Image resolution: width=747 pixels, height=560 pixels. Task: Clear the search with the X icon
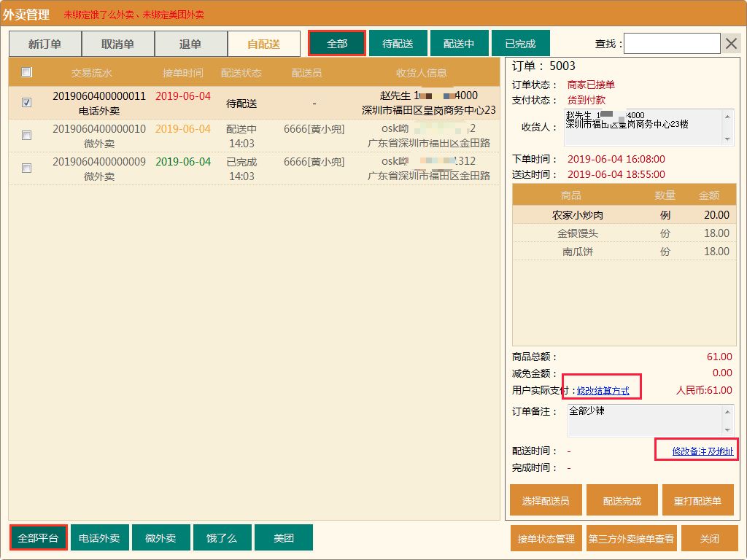(x=731, y=44)
